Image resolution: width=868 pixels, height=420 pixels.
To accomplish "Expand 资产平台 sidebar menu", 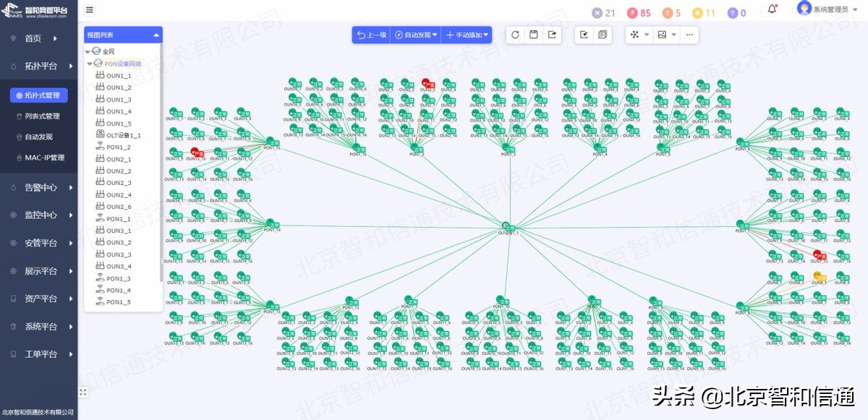I will (41, 299).
